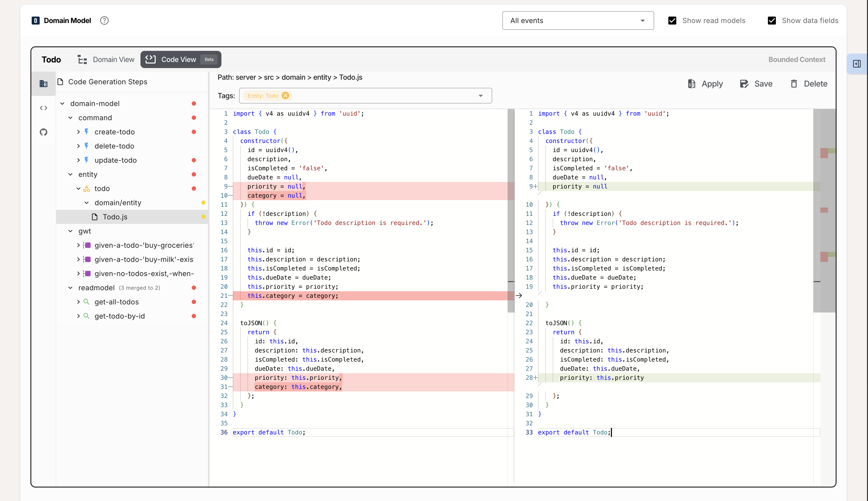Image resolution: width=868 pixels, height=501 pixels.
Task: Click the code brackets sidebar icon
Action: (43, 108)
